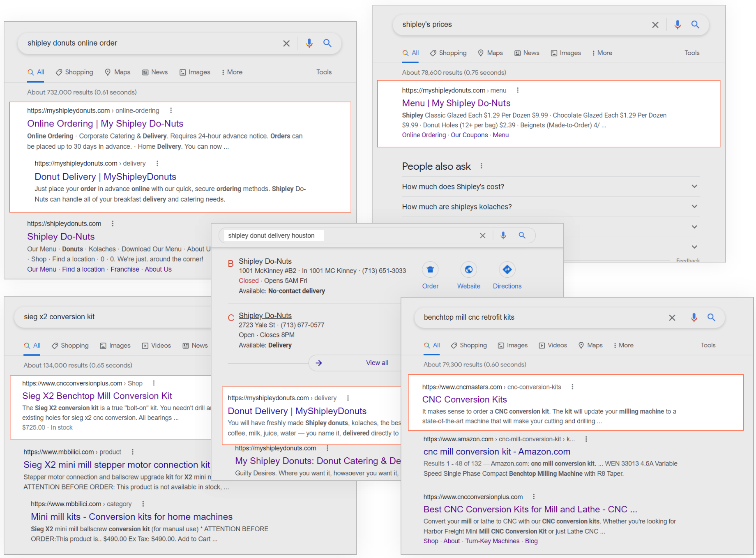Click the search magnifier icon for 'benchtop mill cnc retrofit kits'

click(x=711, y=317)
